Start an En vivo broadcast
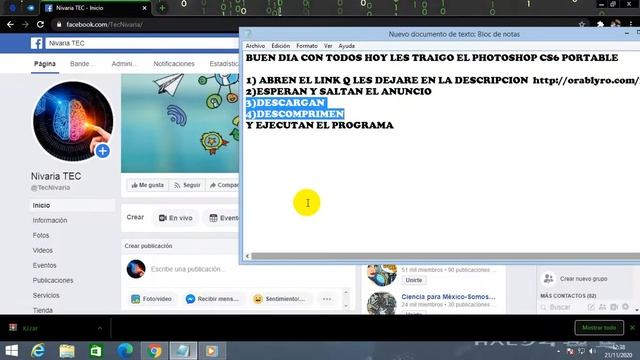The width and height of the screenshot is (640, 360). (176, 218)
